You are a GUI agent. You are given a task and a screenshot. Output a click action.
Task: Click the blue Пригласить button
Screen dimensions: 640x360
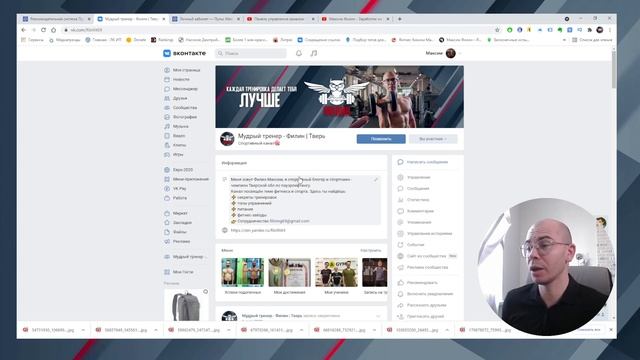(381, 139)
